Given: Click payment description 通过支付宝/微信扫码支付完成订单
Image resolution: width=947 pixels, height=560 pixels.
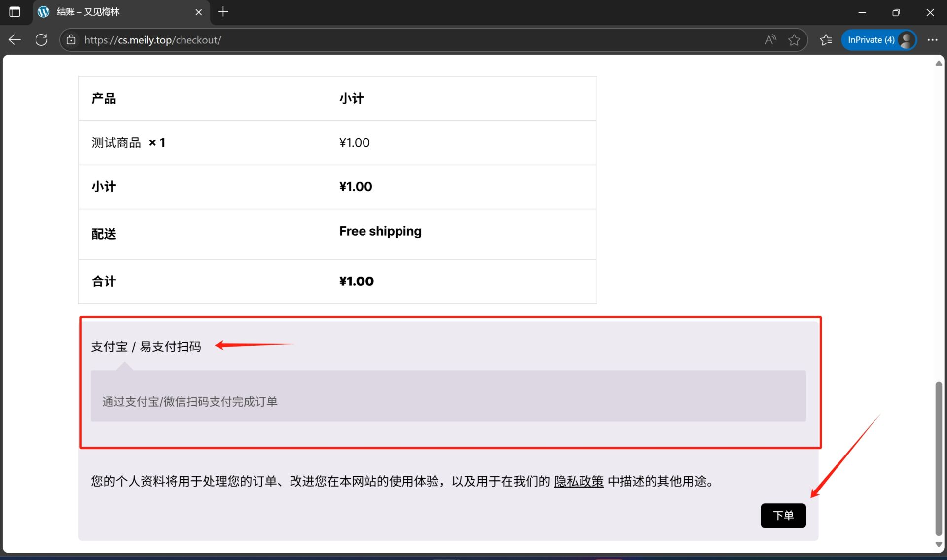Looking at the screenshot, I should (x=189, y=402).
